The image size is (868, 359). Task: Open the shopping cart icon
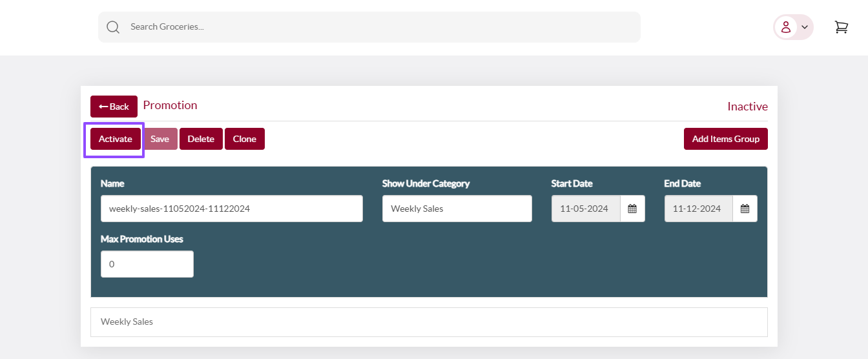(841, 27)
